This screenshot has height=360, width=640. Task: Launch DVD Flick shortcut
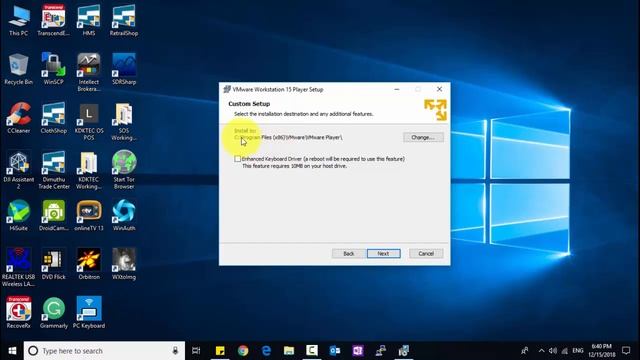[53, 264]
